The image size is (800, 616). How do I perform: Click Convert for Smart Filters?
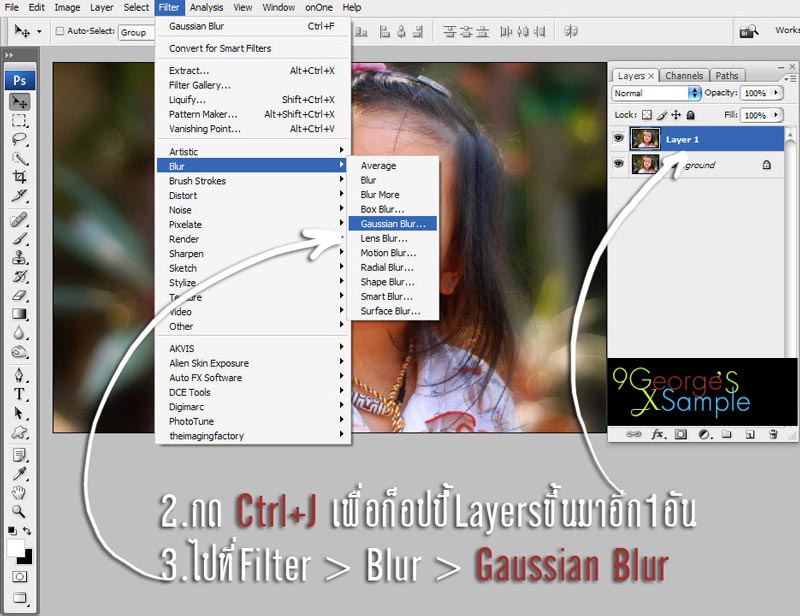pyautogui.click(x=253, y=48)
